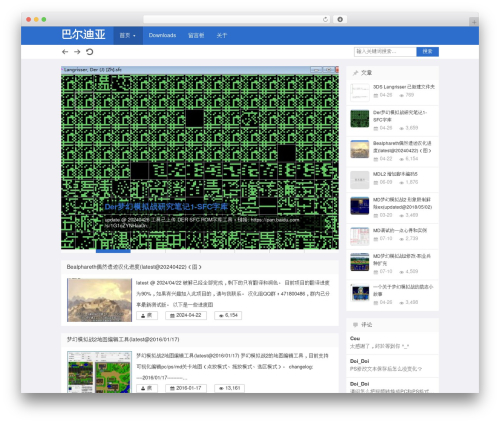
Task: Click thumbnail of MD调试 sidebar article
Action: click(x=360, y=236)
